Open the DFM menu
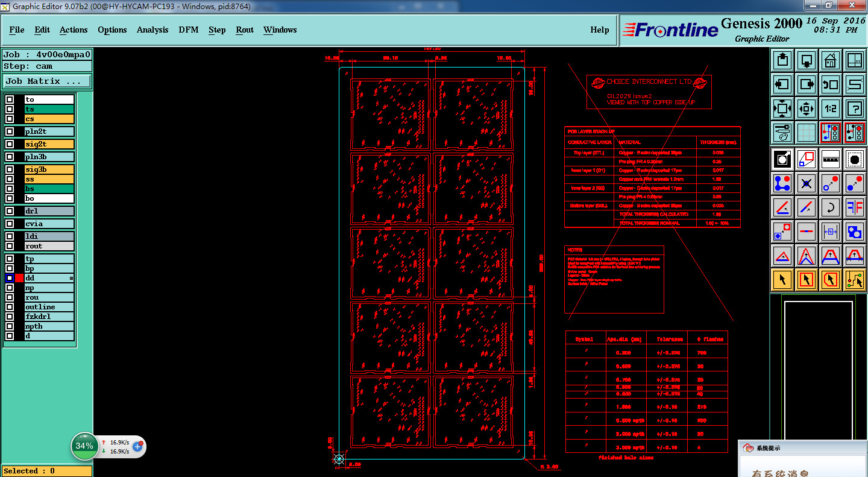The image size is (868, 477). coord(189,30)
